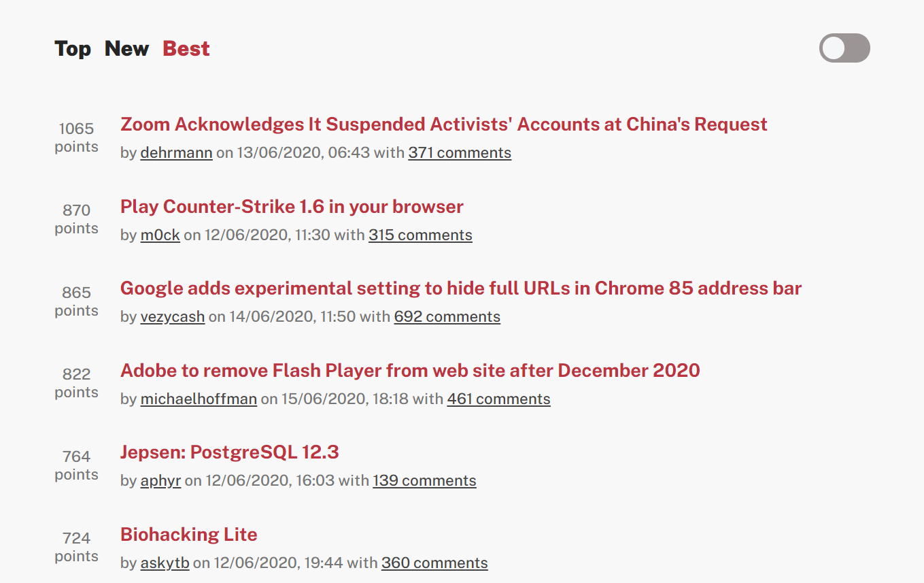View user m0ck's profile
This screenshot has width=924, height=583.
tap(160, 235)
